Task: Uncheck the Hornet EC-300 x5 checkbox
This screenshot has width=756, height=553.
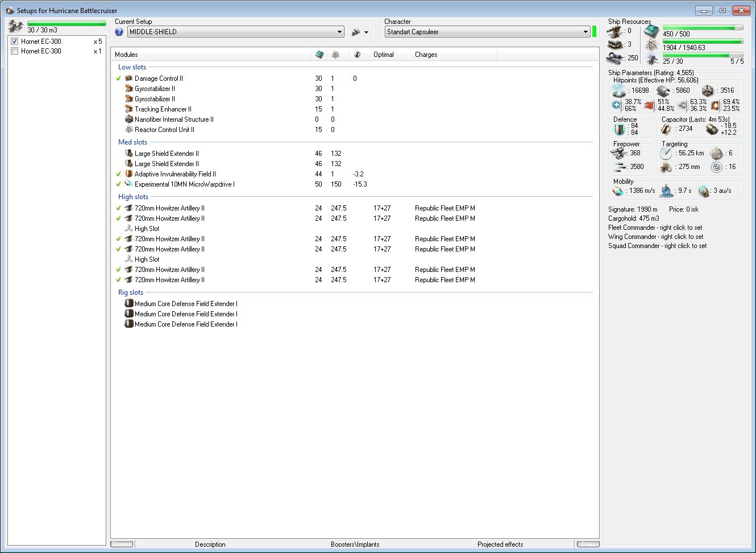Action: [x=15, y=42]
